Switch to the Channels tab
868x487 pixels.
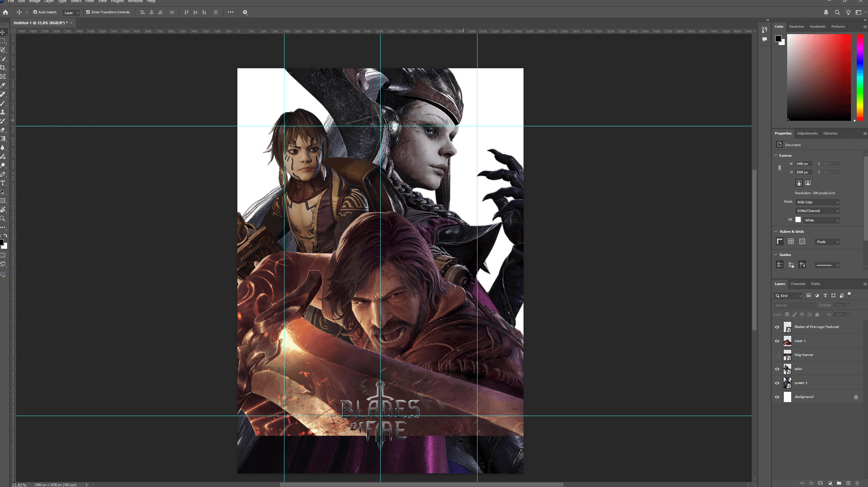(x=798, y=284)
